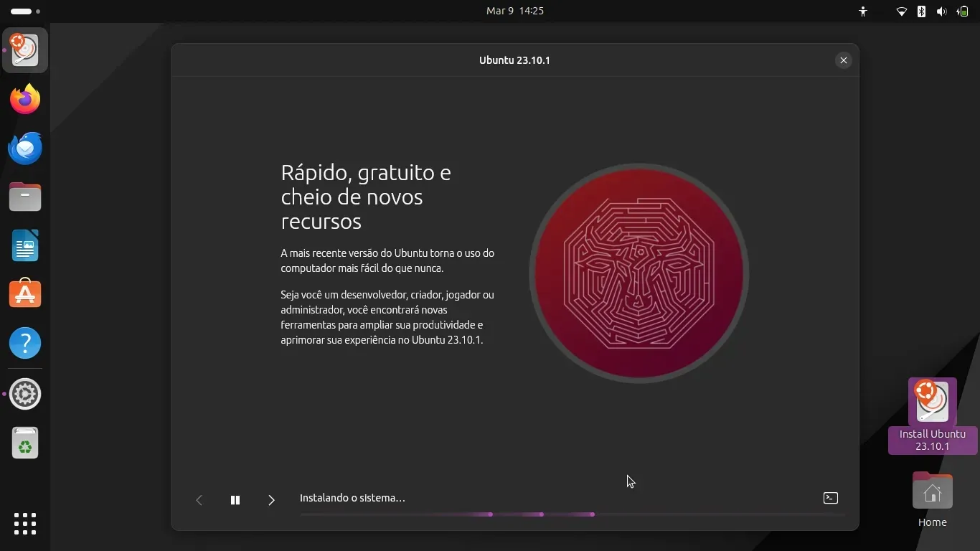The width and height of the screenshot is (980, 551).
Task: Open Settings from the dock
Action: tap(25, 394)
